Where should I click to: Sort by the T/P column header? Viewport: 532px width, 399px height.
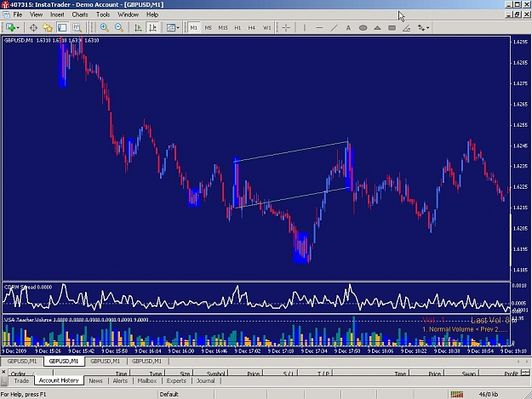(316, 373)
